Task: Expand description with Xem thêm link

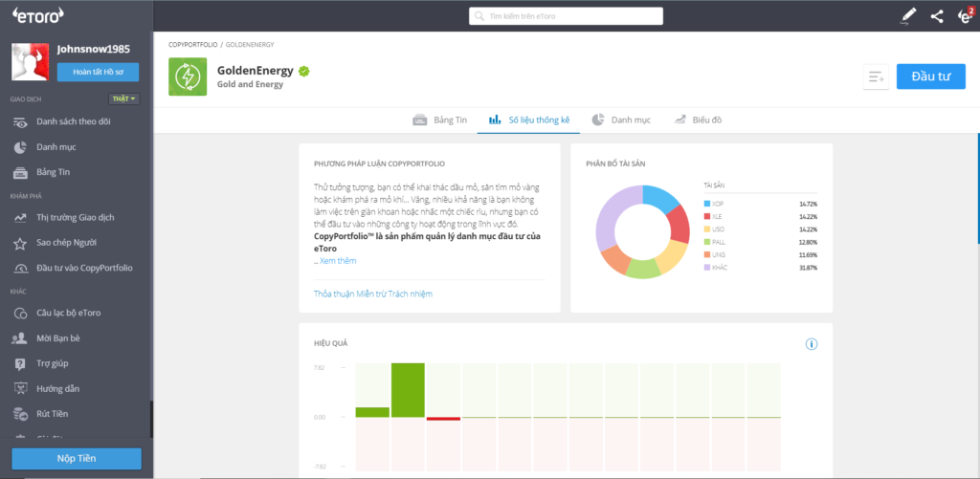Action: pyautogui.click(x=338, y=261)
